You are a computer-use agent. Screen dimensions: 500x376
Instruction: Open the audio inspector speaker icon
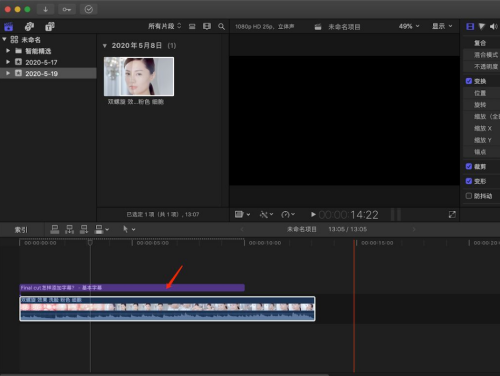coord(494,27)
